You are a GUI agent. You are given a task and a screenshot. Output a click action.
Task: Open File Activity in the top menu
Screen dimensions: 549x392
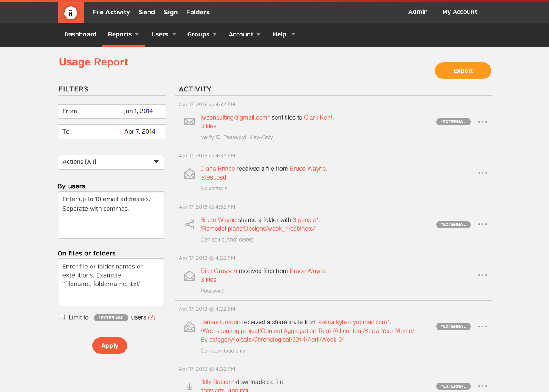[x=111, y=12]
